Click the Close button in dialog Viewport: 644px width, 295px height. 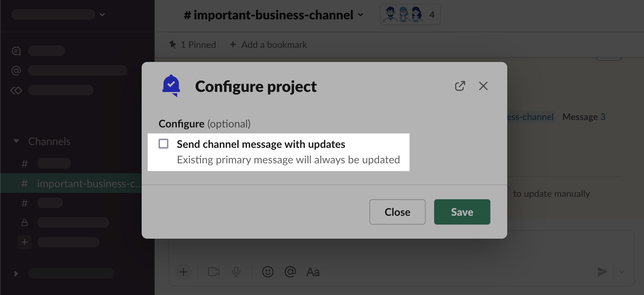pyautogui.click(x=397, y=212)
